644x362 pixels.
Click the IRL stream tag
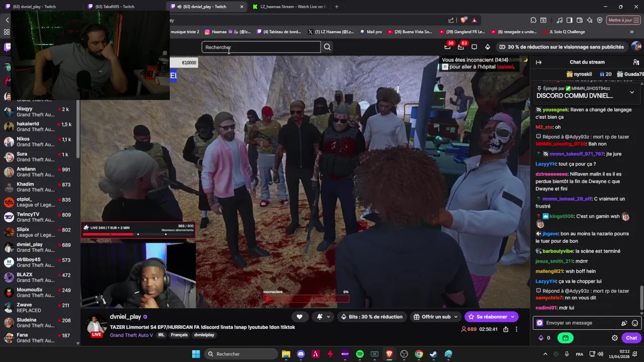161,335
